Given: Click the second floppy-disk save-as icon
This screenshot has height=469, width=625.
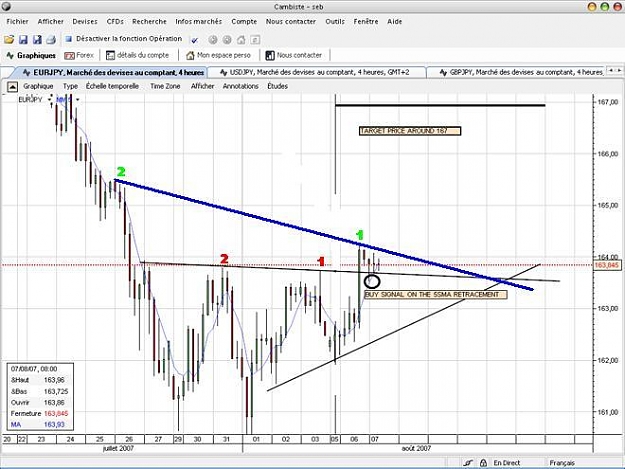Looking at the screenshot, I should [37, 39].
